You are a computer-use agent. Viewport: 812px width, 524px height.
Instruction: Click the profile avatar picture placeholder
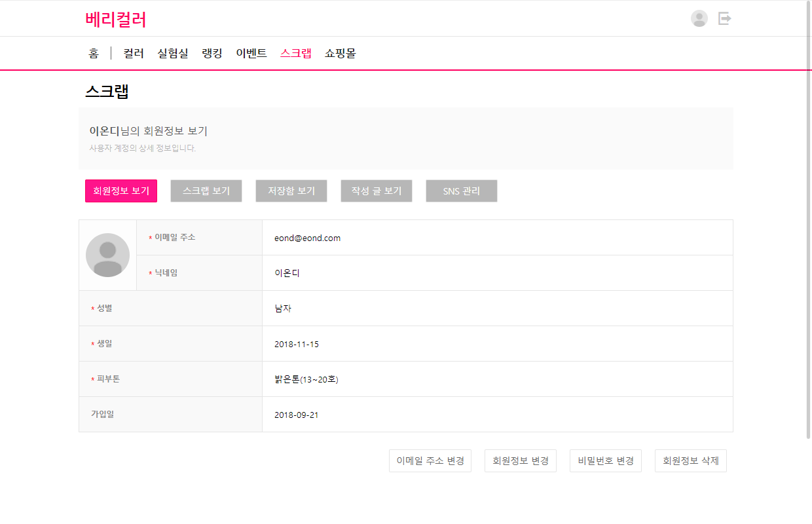107,255
